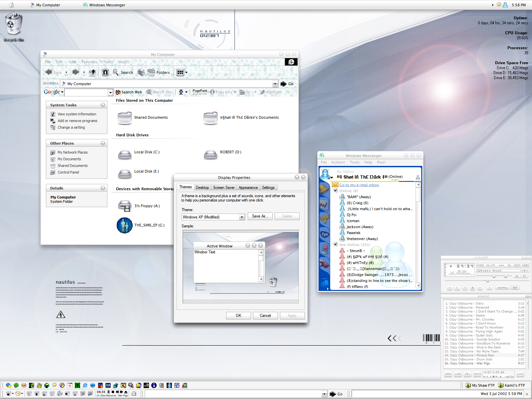Open the Shared Documents folder icon
The width and height of the screenshot is (532, 399).
coord(125,118)
